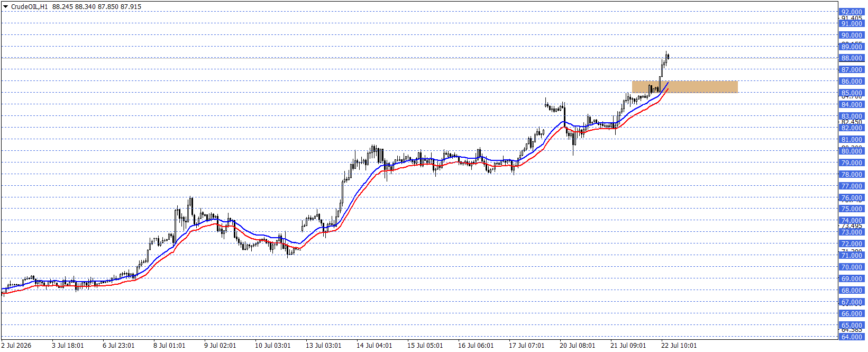Click the OHLC values 88.245 88.340 text
Image resolution: width=868 pixels, height=352 pixels.
(74, 7)
